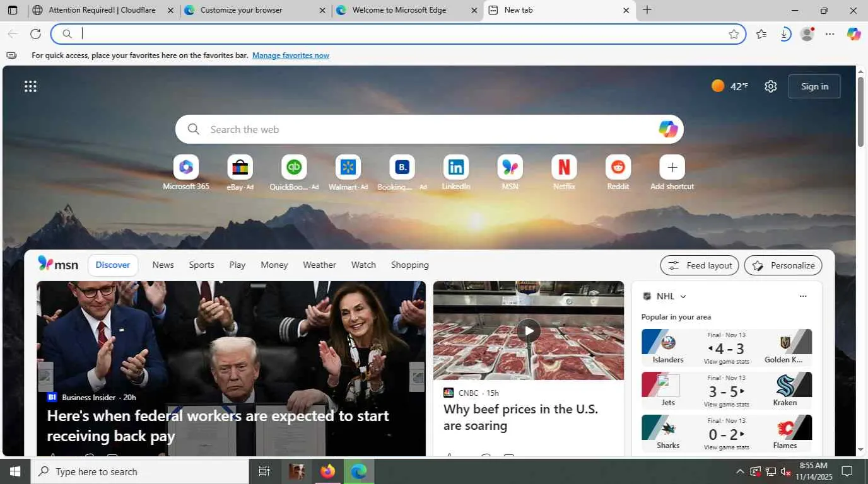Screen dimensions: 868x484
Task: Select the Discover feed tab
Action: [x=113, y=265]
